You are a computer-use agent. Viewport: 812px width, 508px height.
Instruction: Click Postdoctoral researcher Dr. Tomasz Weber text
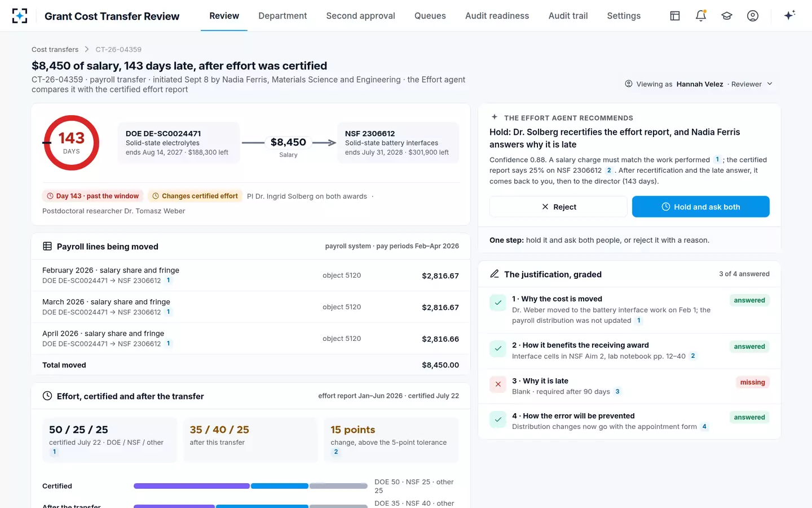[x=113, y=211]
